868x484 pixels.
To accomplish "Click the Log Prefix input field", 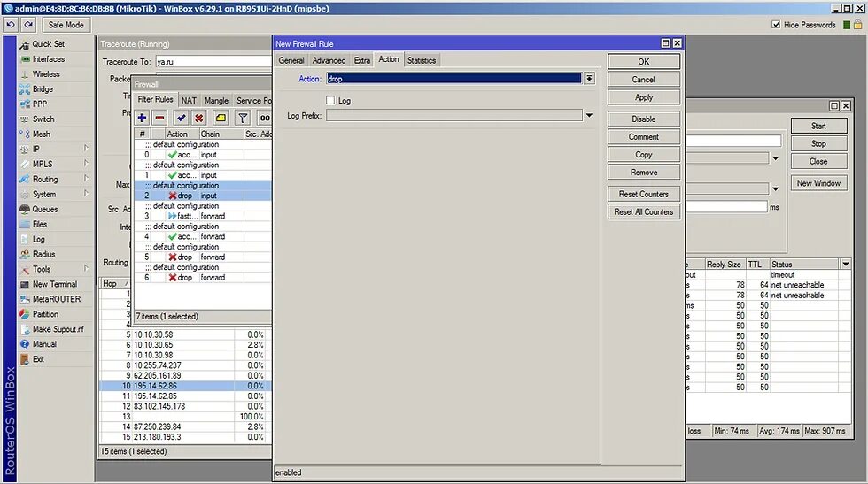I will click(x=453, y=116).
